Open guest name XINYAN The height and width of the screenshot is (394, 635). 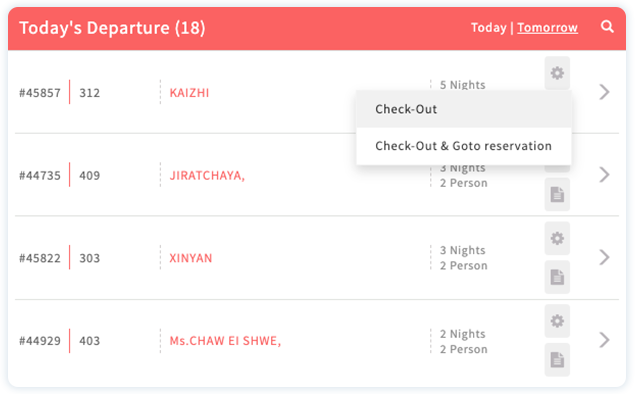coord(190,258)
